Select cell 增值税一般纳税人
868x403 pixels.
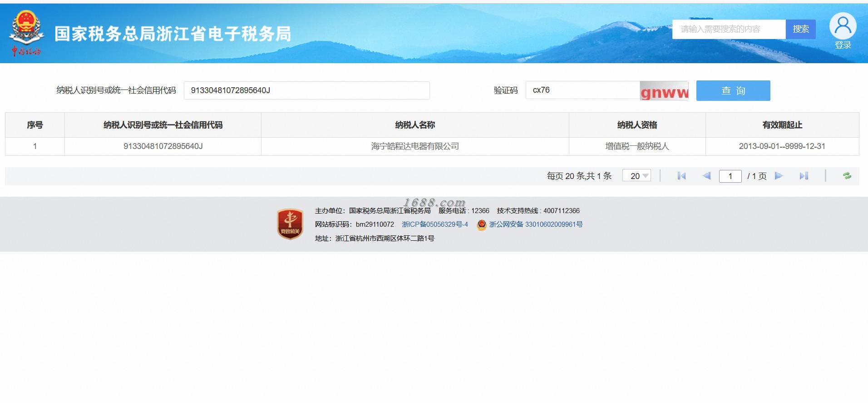pos(637,146)
